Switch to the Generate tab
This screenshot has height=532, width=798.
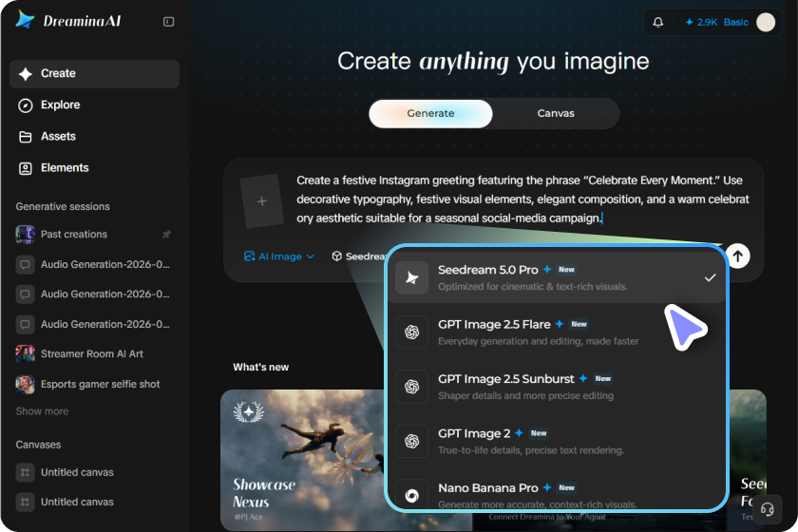pos(430,113)
